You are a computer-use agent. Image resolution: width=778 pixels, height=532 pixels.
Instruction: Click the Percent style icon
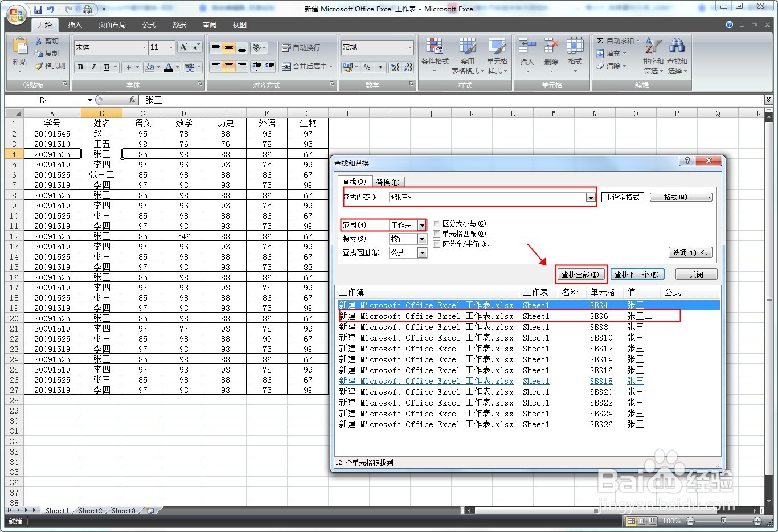tap(367, 67)
